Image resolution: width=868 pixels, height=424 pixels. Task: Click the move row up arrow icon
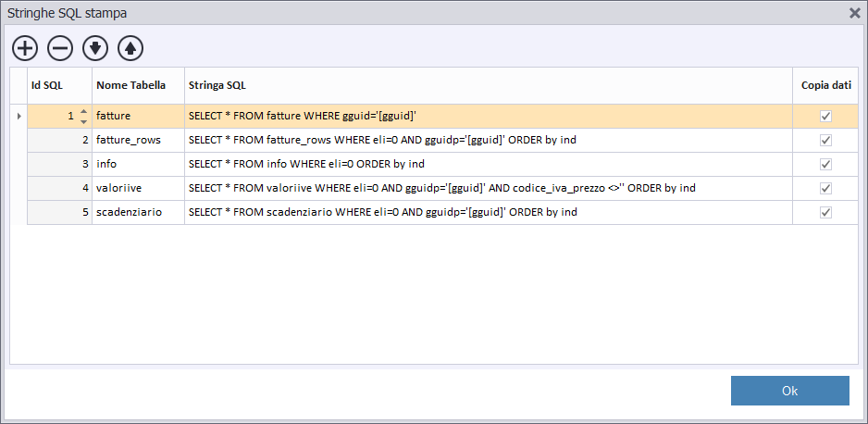[x=130, y=49]
